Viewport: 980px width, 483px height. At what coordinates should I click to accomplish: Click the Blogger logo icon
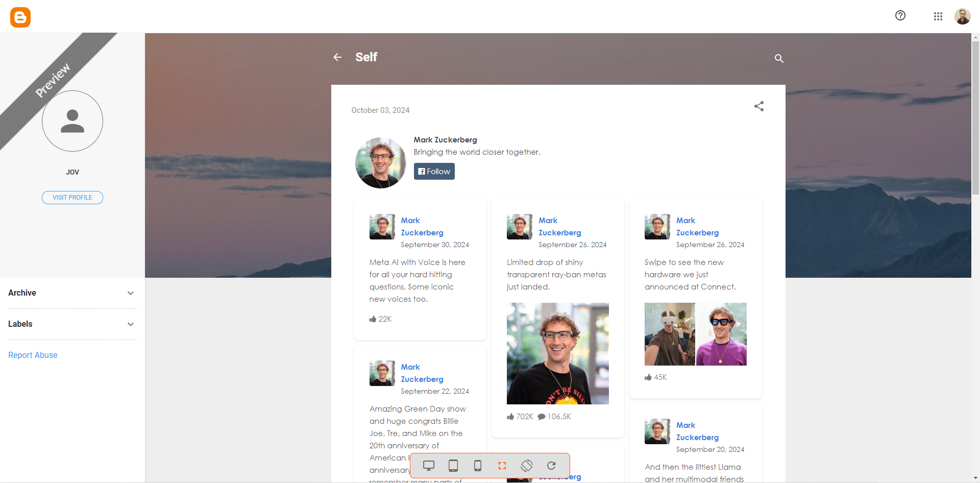[x=20, y=17]
